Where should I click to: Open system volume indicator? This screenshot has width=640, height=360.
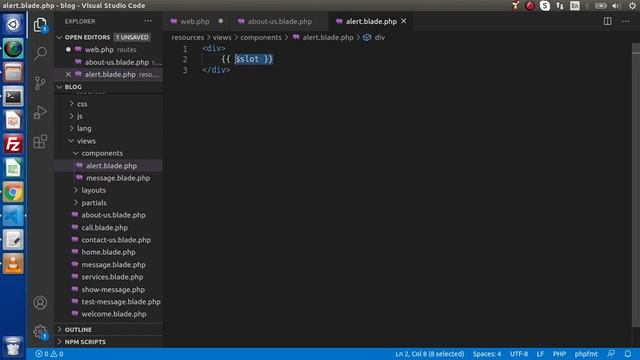pos(616,6)
